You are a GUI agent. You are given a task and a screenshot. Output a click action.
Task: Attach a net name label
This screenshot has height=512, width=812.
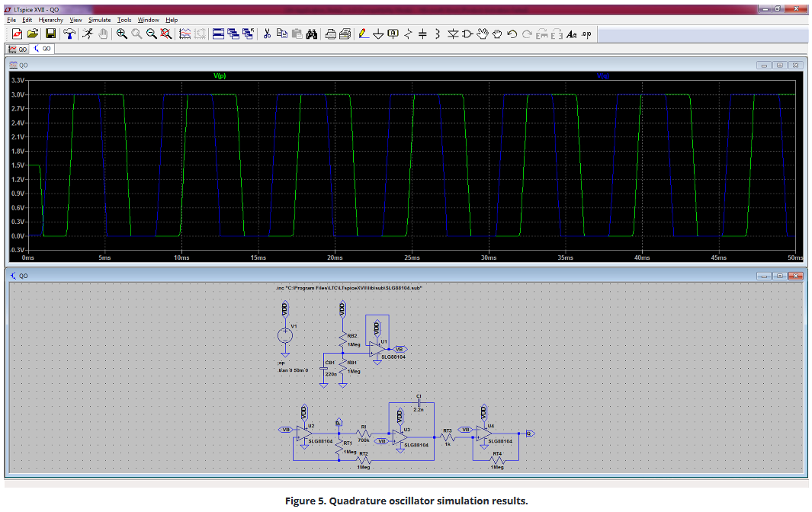pyautogui.click(x=391, y=34)
